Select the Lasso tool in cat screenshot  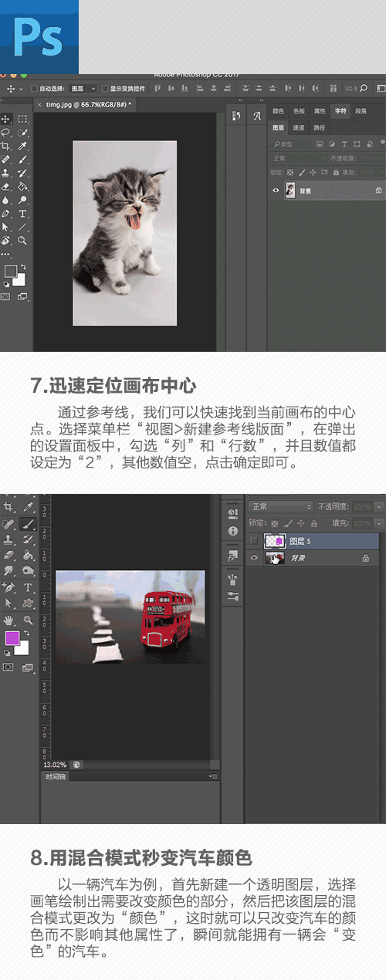click(x=5, y=132)
